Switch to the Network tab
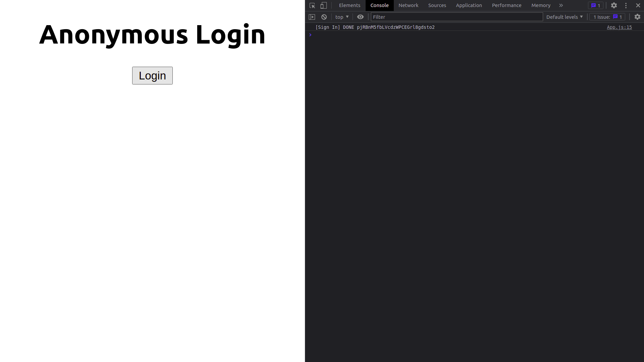 (408, 5)
